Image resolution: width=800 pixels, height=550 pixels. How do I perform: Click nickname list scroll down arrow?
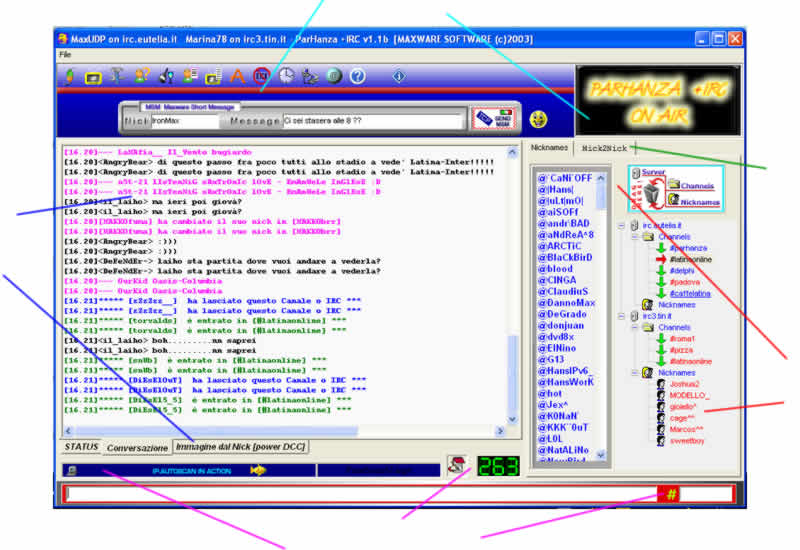(x=601, y=455)
